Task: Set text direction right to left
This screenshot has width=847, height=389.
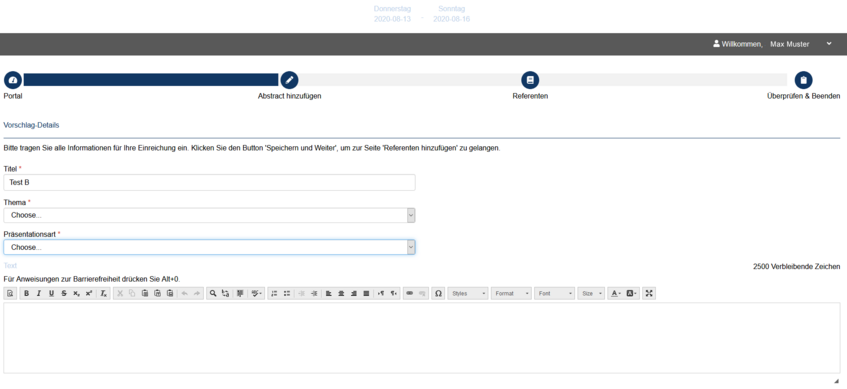Action: [393, 293]
